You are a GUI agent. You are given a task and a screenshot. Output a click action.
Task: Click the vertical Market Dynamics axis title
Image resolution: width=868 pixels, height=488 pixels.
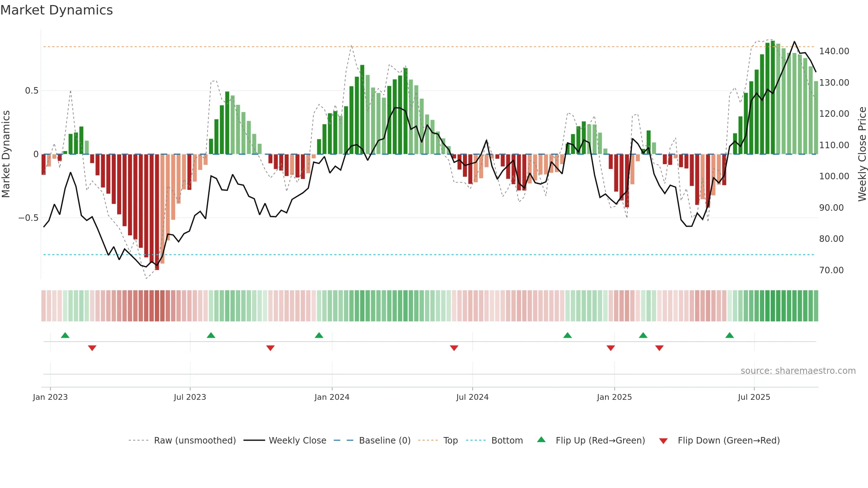pos(6,154)
